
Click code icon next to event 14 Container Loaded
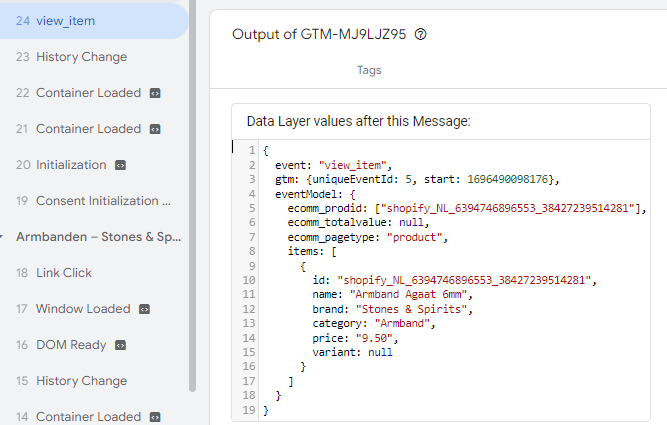point(155,417)
